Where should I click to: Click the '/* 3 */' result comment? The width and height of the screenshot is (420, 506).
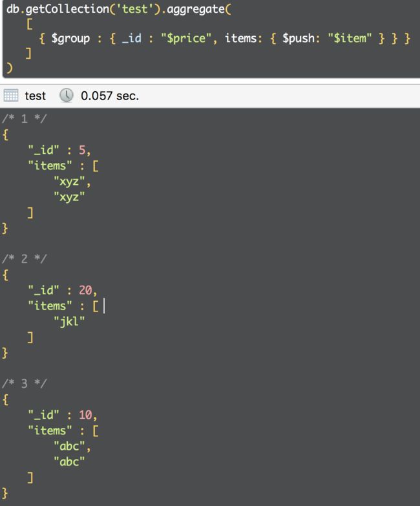click(x=25, y=383)
